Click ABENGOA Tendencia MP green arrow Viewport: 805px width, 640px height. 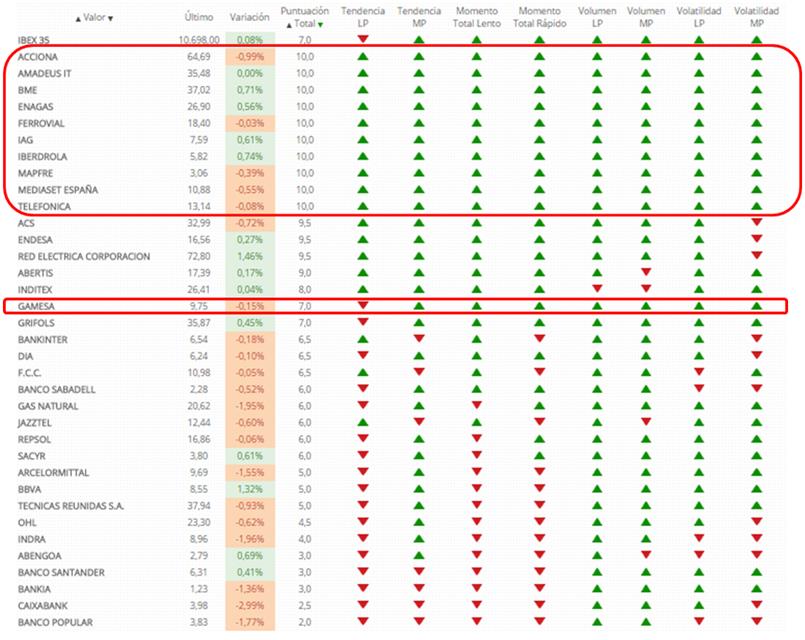tap(419, 555)
